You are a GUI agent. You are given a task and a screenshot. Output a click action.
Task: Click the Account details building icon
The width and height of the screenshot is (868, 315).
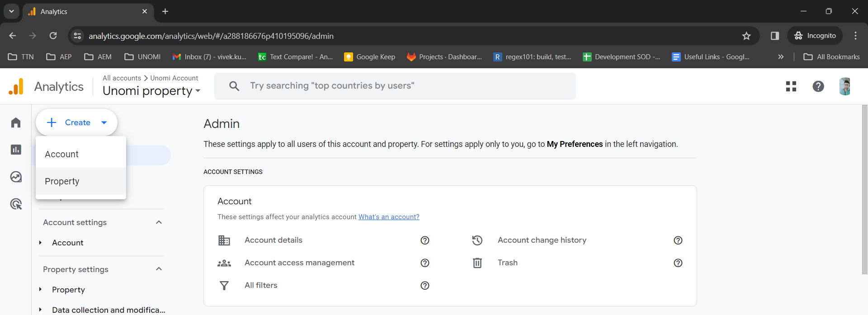click(x=224, y=240)
